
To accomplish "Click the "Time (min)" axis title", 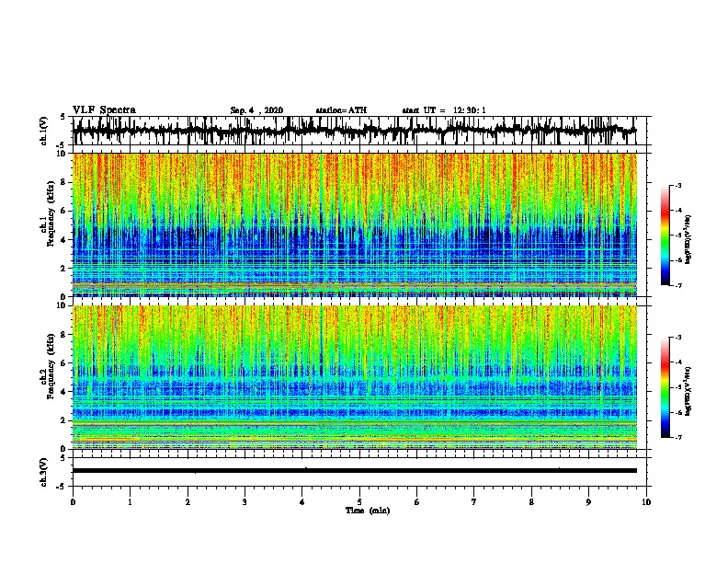I will (x=368, y=511).
